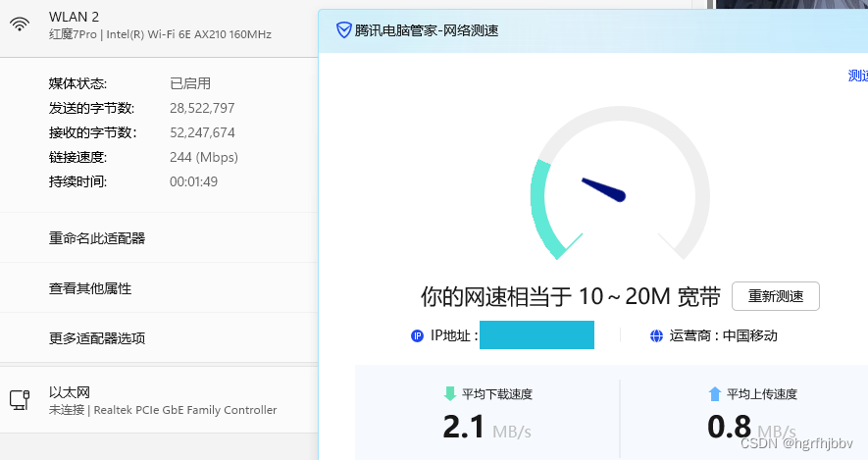Screen dimensions: 868x460
Task: Click the 发送的字节数 label
Action: [x=91, y=108]
